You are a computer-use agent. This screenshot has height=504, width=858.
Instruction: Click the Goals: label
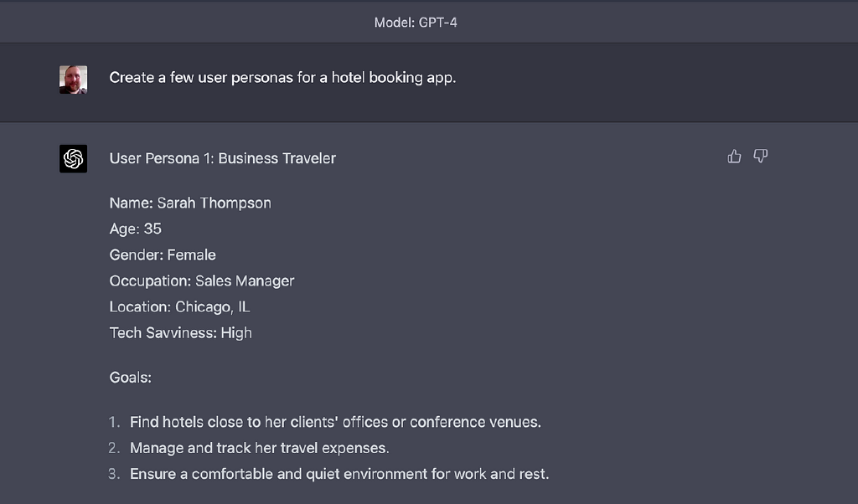pos(130,378)
